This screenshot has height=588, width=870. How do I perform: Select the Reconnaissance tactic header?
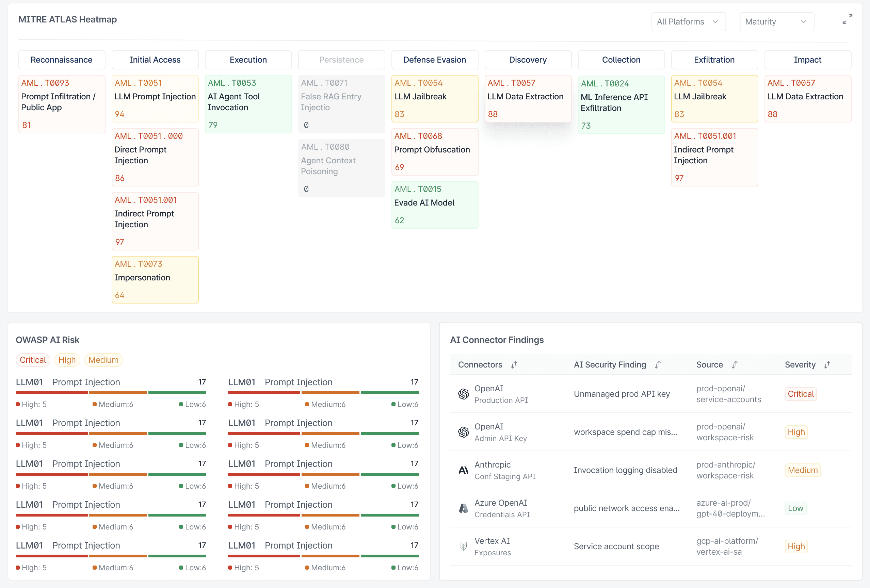coord(62,60)
